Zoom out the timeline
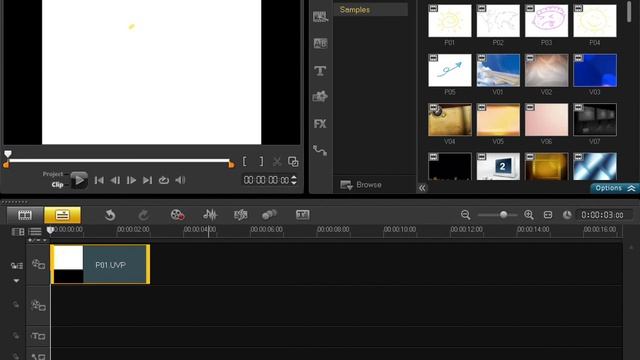This screenshot has width=640, height=360. pos(465,215)
